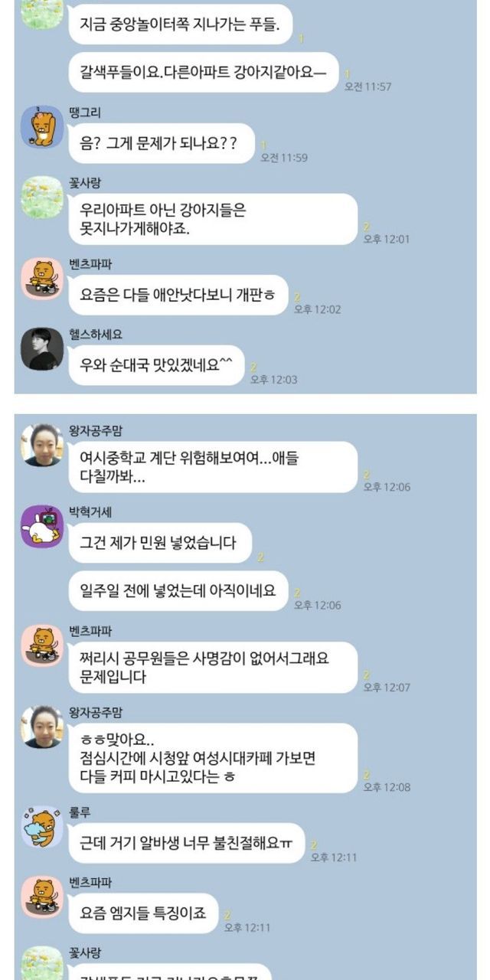Select the '그건 제가 민원 넣었습니다' bubble
This screenshot has width=490, height=980.
tap(160, 544)
